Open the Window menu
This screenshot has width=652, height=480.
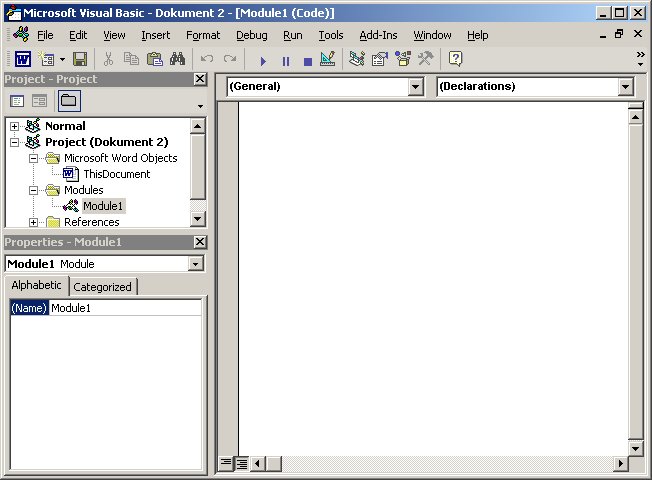coord(432,35)
